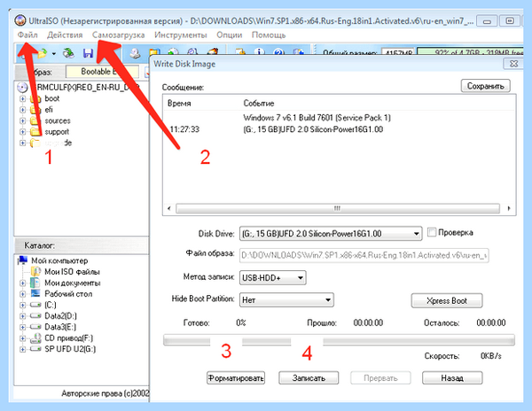
Task: Expand the (C:) drive node
Action: (22, 305)
